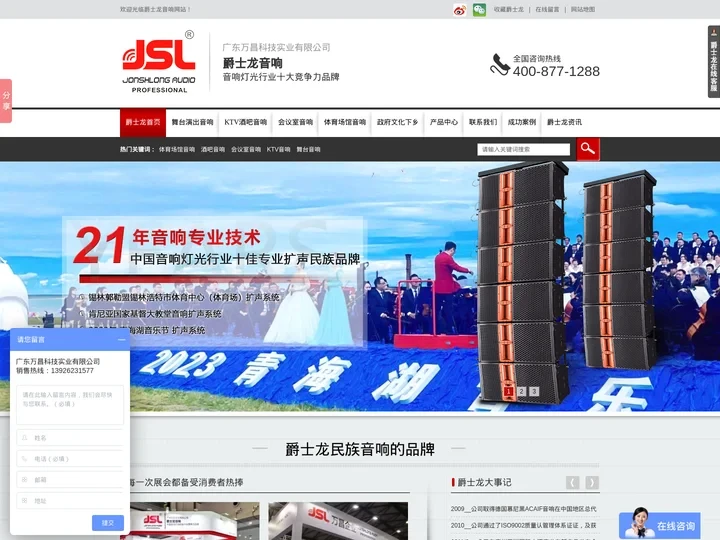
Task: Click the telephone hotline icon
Action: 500,65
